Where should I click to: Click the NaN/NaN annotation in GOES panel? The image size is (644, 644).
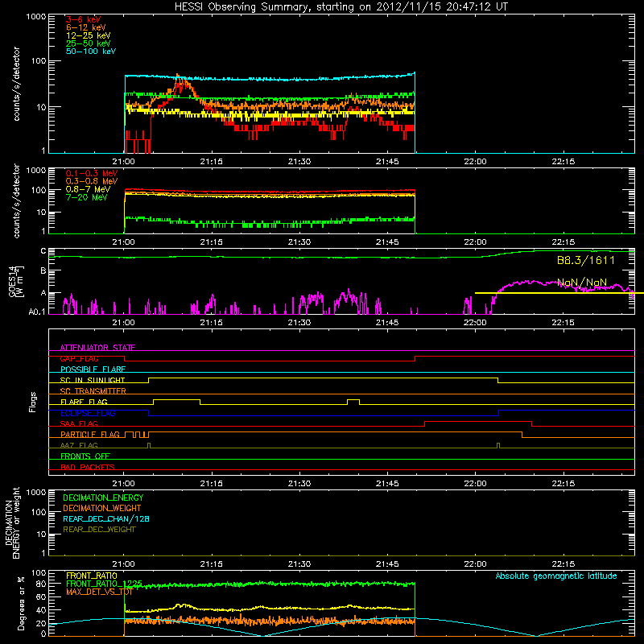[x=582, y=283]
